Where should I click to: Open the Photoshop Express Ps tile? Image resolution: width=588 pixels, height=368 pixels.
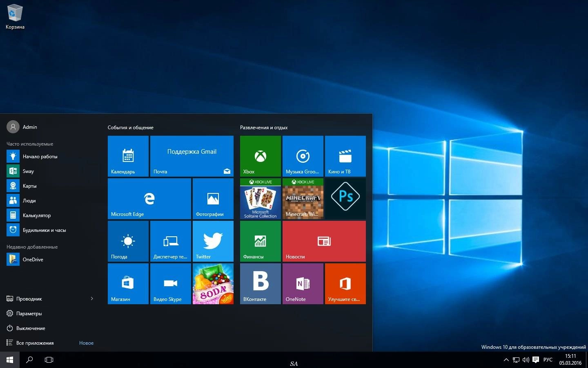(345, 199)
